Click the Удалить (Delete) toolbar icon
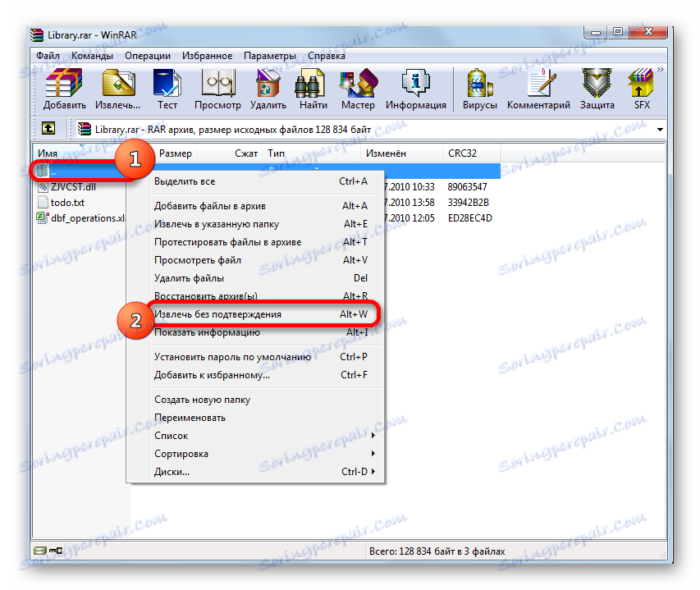The image size is (700, 590). click(268, 89)
